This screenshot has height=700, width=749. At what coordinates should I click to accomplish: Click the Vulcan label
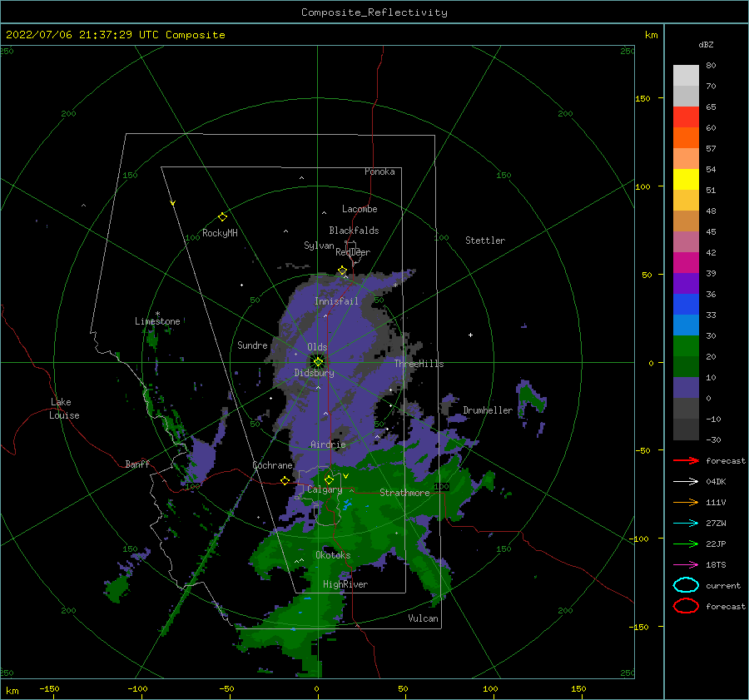click(x=423, y=618)
